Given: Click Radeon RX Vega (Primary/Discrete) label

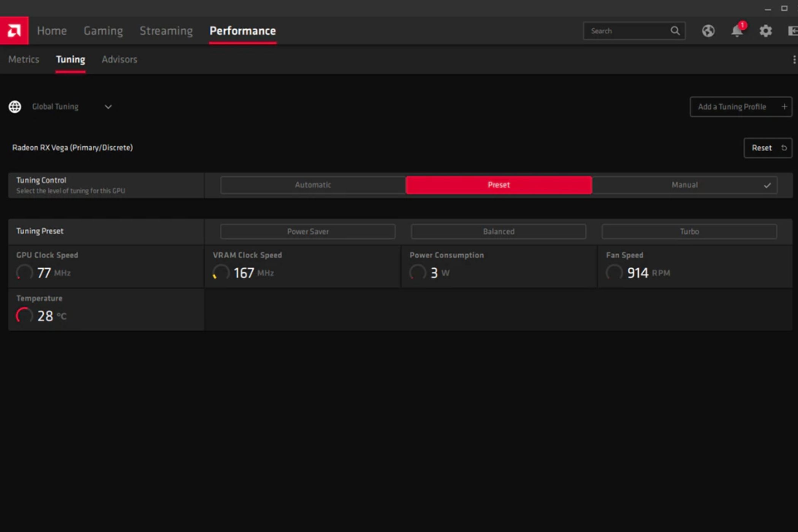Looking at the screenshot, I should tap(73, 147).
